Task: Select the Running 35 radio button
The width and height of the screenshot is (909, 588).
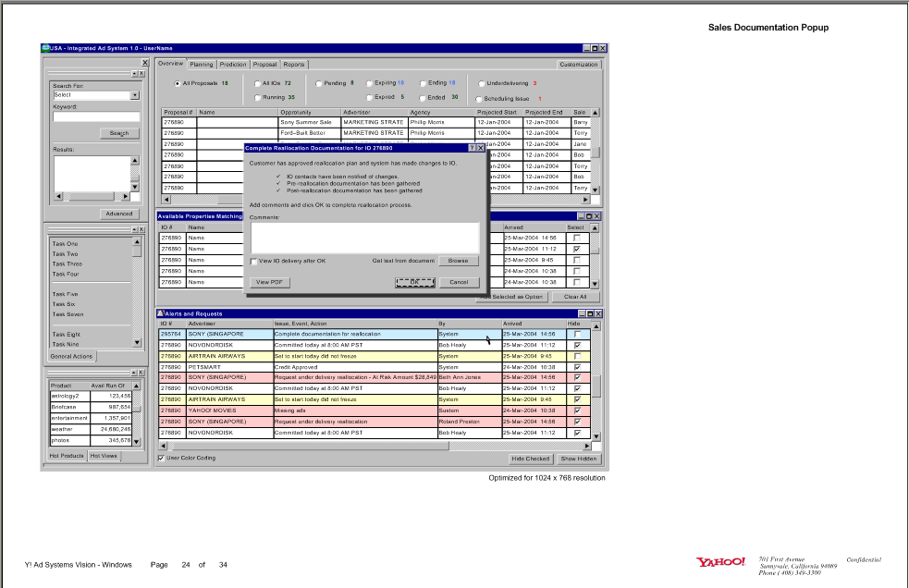Action: [256, 97]
